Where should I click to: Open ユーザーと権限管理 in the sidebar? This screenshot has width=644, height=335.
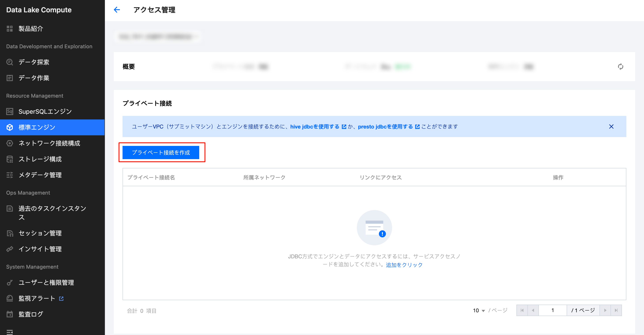46,283
